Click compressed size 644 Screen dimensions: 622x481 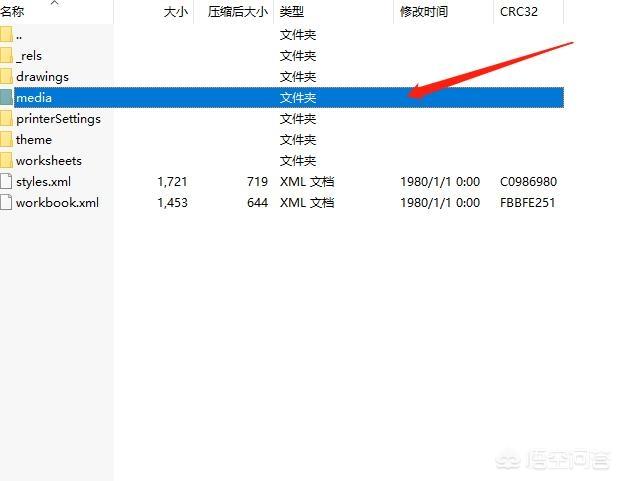[257, 203]
